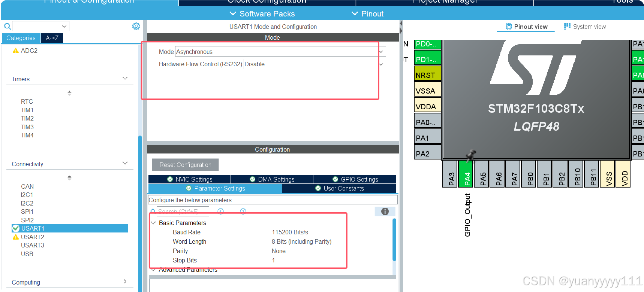This screenshot has height=292, width=644.
Task: Click next search result arrow icon
Action: [x=243, y=212]
